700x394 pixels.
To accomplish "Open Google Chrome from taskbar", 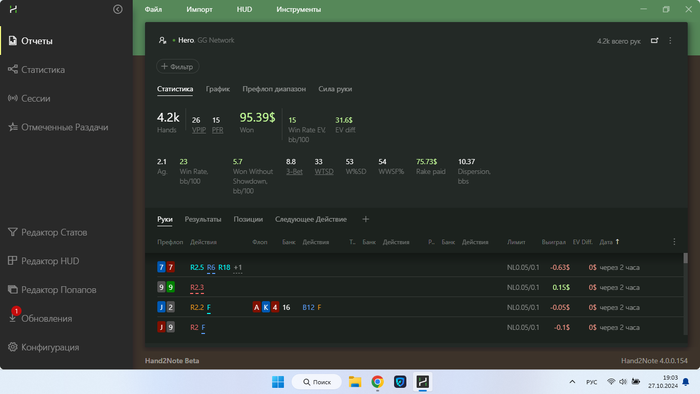I will (x=377, y=382).
